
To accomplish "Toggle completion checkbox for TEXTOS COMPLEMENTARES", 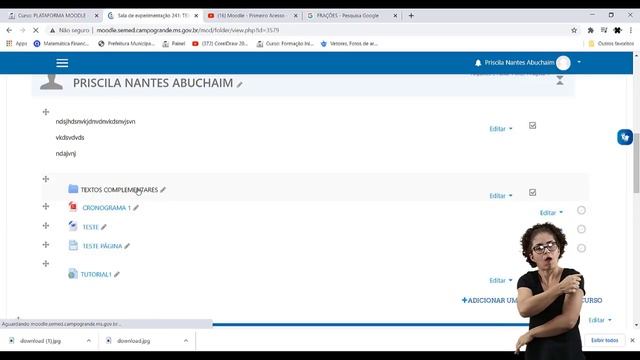I will (532, 192).
